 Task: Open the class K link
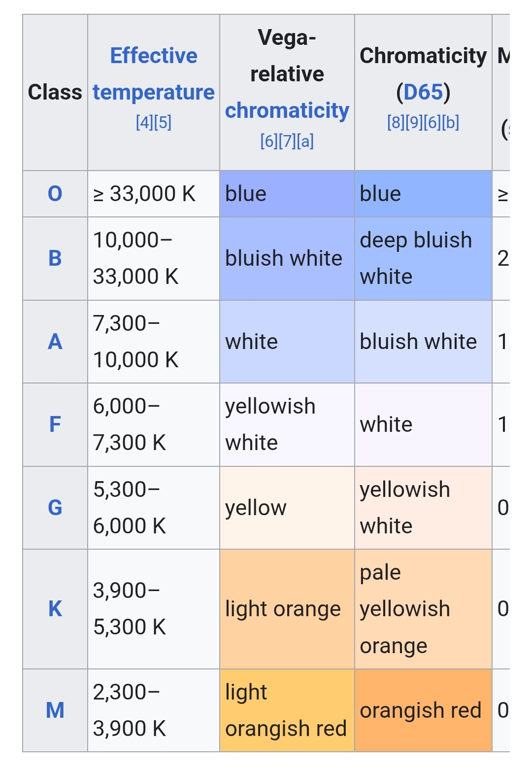pos(55,609)
